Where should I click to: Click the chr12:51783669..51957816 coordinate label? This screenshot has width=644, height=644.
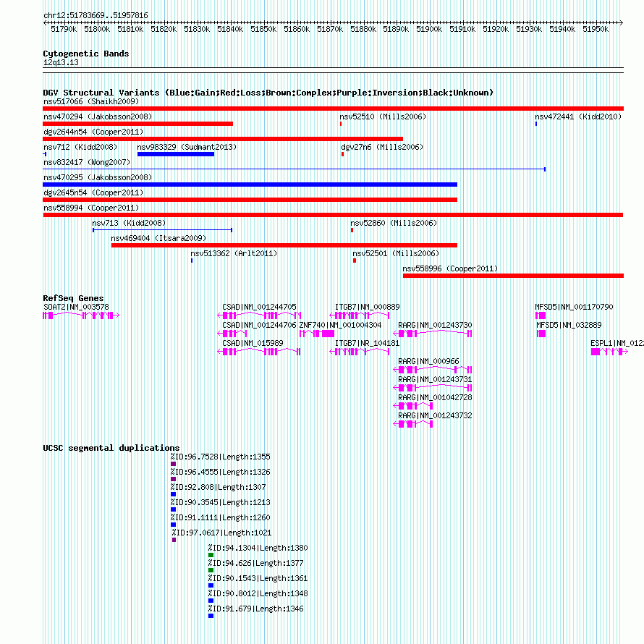pyautogui.click(x=96, y=15)
